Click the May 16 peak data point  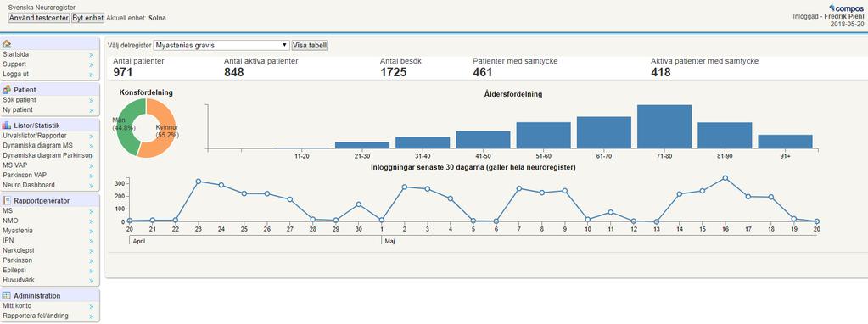(725, 178)
